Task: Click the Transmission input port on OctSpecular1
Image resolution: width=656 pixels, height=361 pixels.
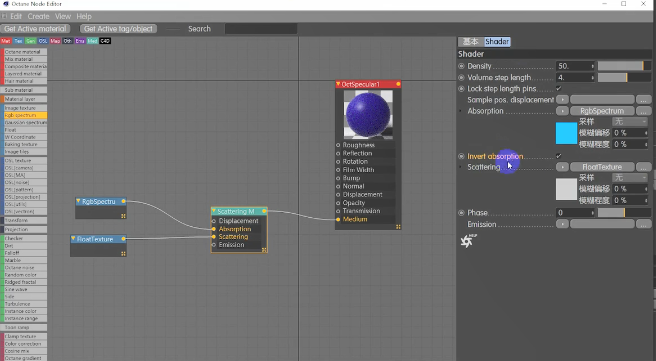Action: click(338, 211)
